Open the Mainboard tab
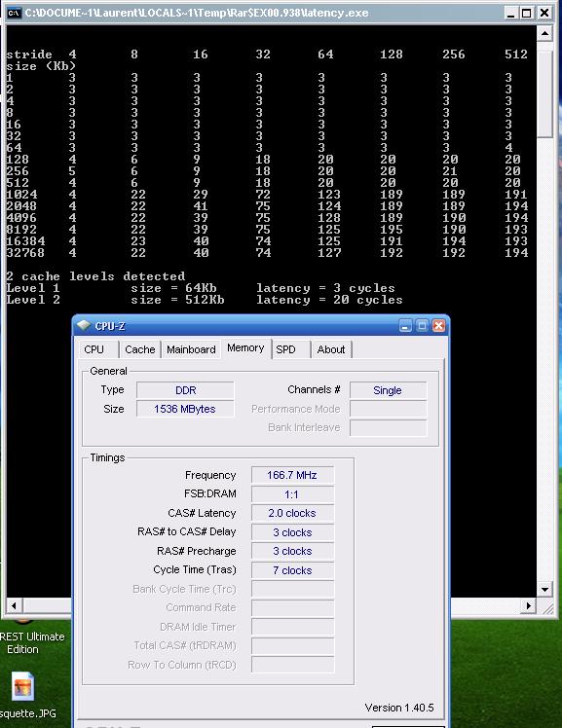Screen dimensions: 562x728 191,349
